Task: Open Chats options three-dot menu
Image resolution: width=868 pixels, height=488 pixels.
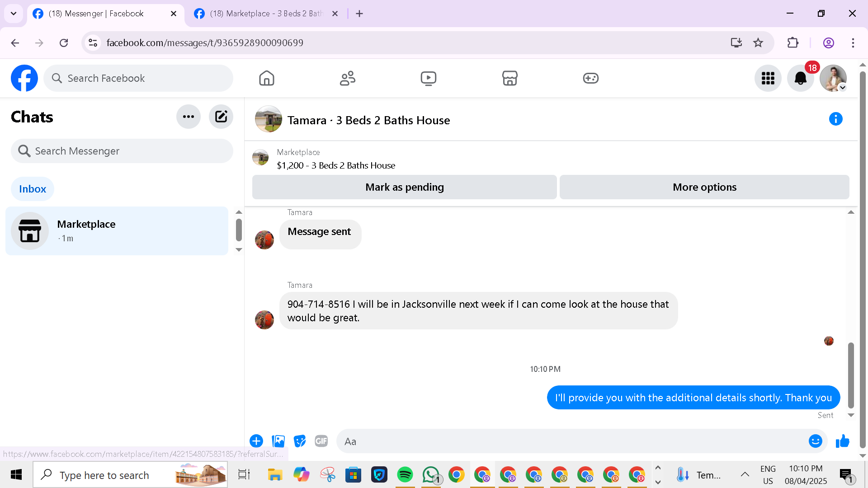Action: [x=189, y=117]
